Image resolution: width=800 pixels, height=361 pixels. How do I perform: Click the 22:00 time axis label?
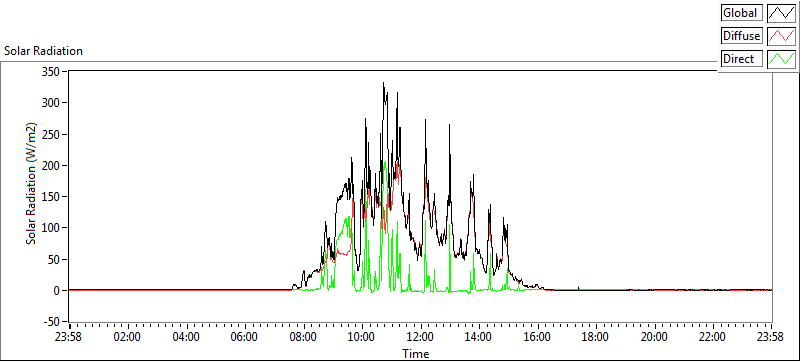(712, 337)
